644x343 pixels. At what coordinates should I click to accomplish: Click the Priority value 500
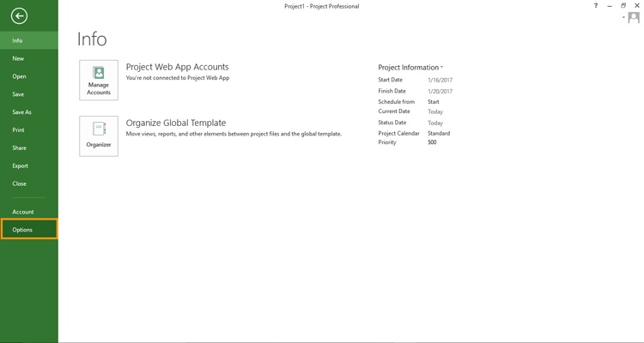coord(432,142)
